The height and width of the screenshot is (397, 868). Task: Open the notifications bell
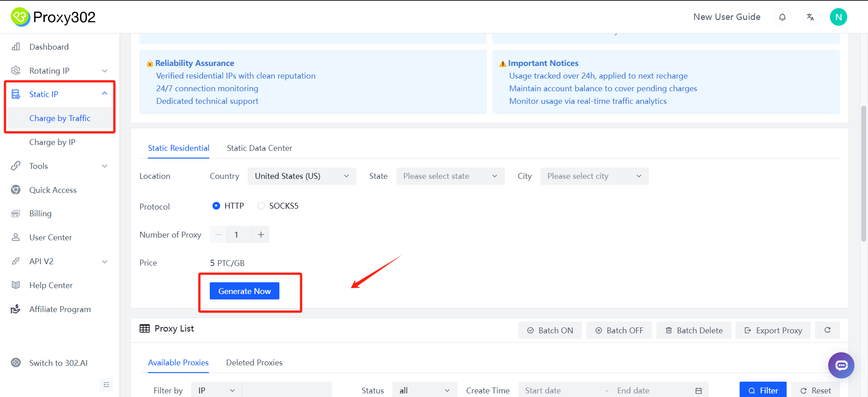pos(782,17)
